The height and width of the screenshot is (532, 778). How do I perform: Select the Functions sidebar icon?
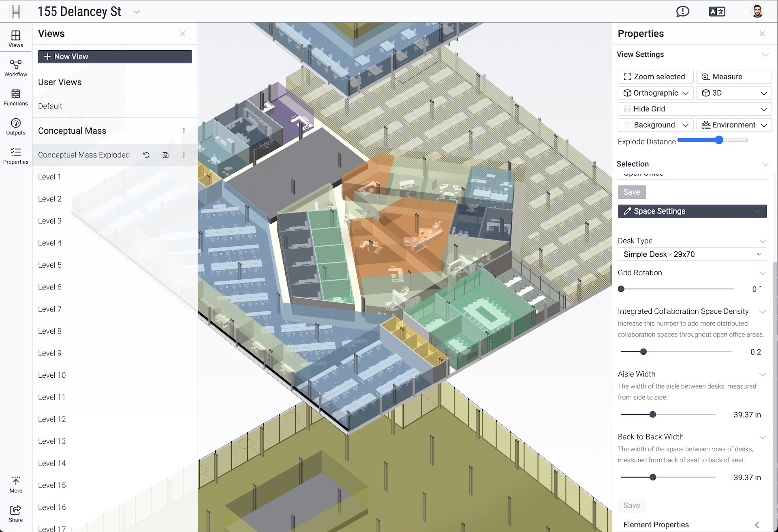(x=15, y=97)
